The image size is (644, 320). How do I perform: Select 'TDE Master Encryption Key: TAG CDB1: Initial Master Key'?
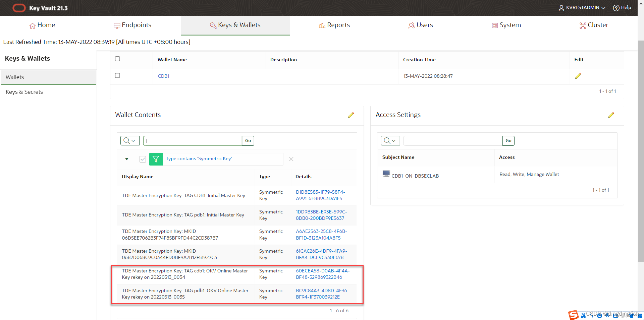pos(183,195)
